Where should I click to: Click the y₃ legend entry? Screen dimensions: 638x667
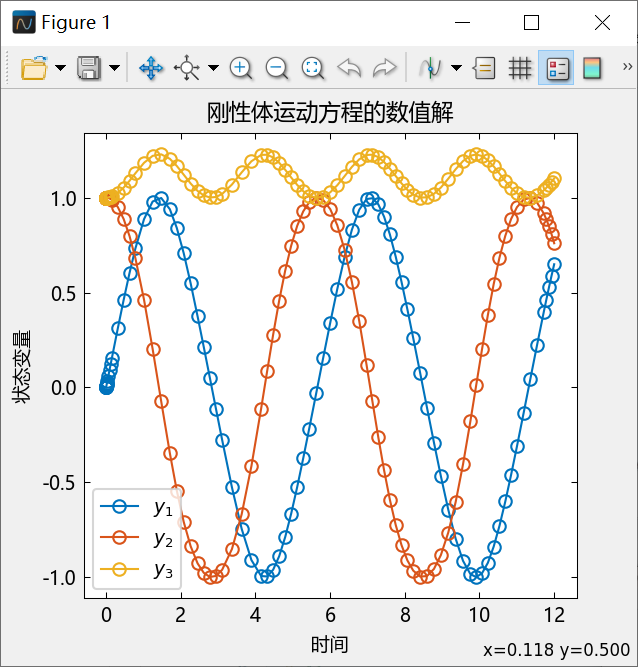(137, 570)
